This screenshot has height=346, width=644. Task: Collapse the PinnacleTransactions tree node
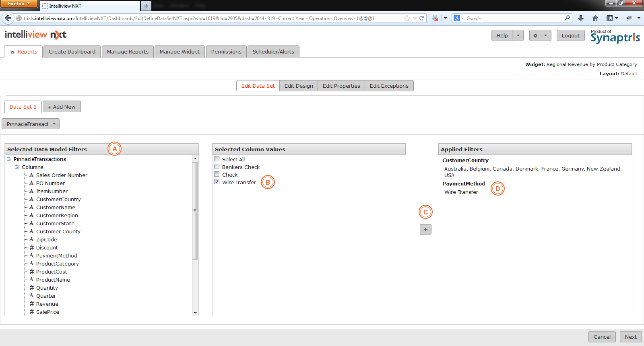(x=9, y=159)
